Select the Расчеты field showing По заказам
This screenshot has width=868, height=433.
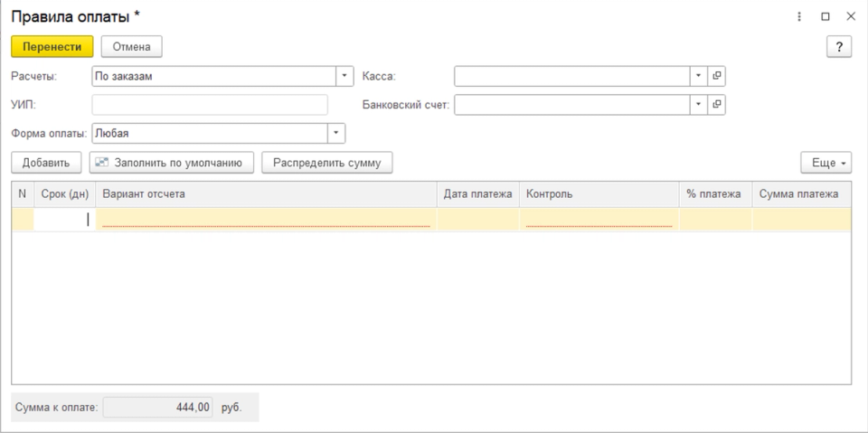coord(213,77)
